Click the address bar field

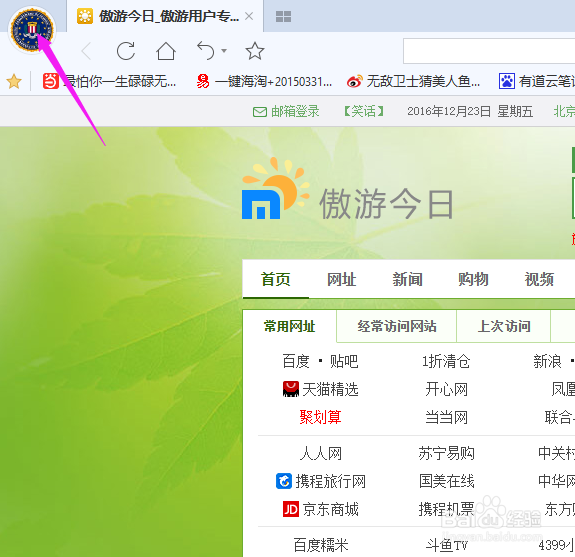(489, 51)
